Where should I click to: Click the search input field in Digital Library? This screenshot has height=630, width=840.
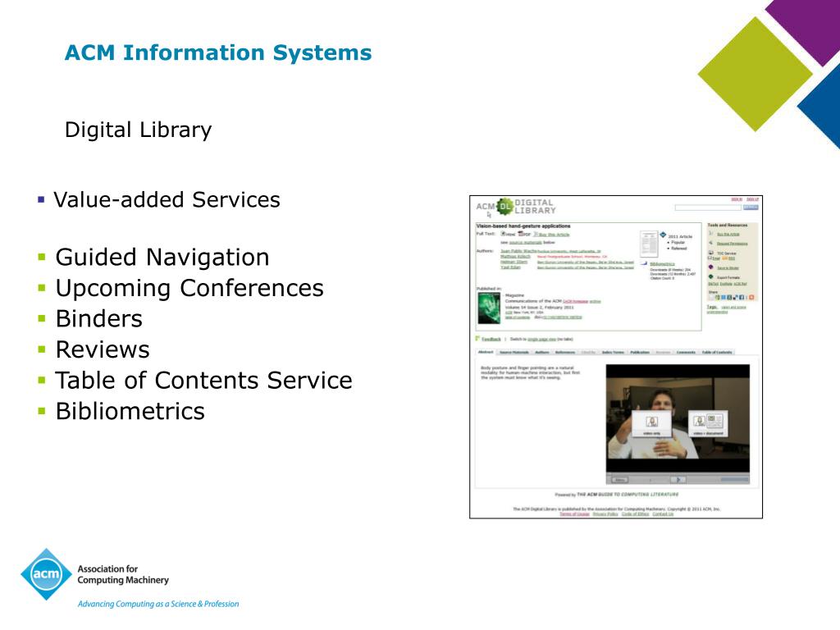tap(708, 208)
